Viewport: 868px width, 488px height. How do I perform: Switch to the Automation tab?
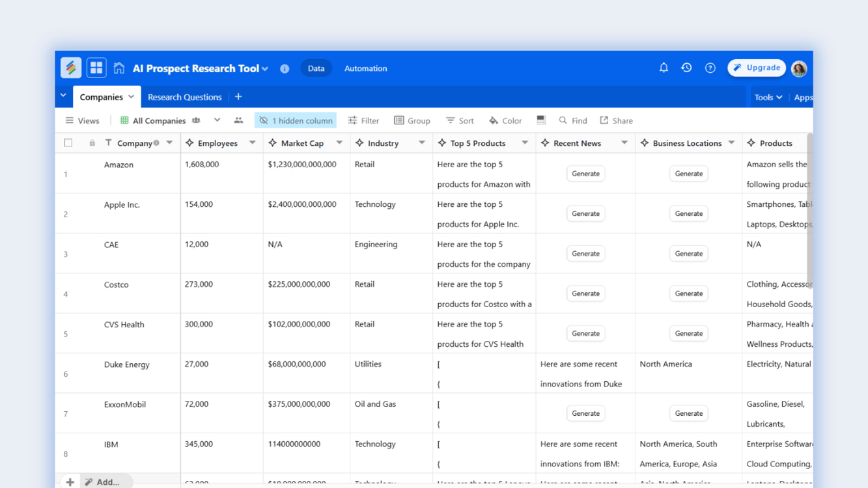pyautogui.click(x=365, y=68)
